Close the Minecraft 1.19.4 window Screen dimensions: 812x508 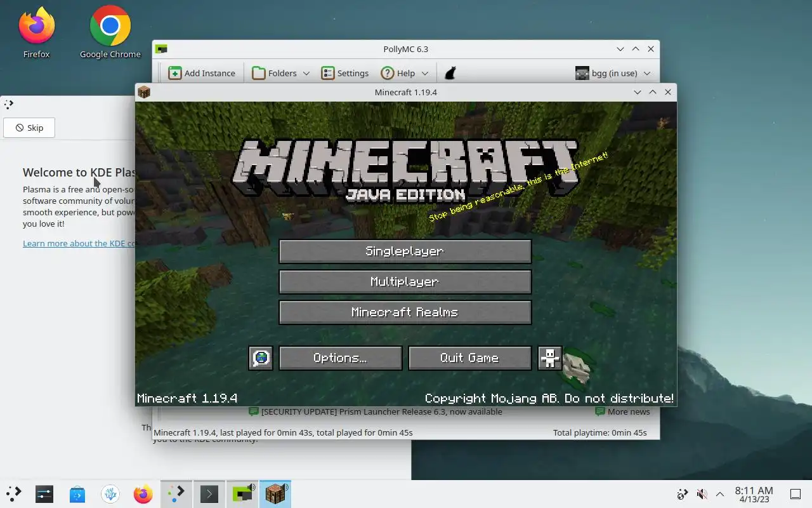tap(668, 92)
